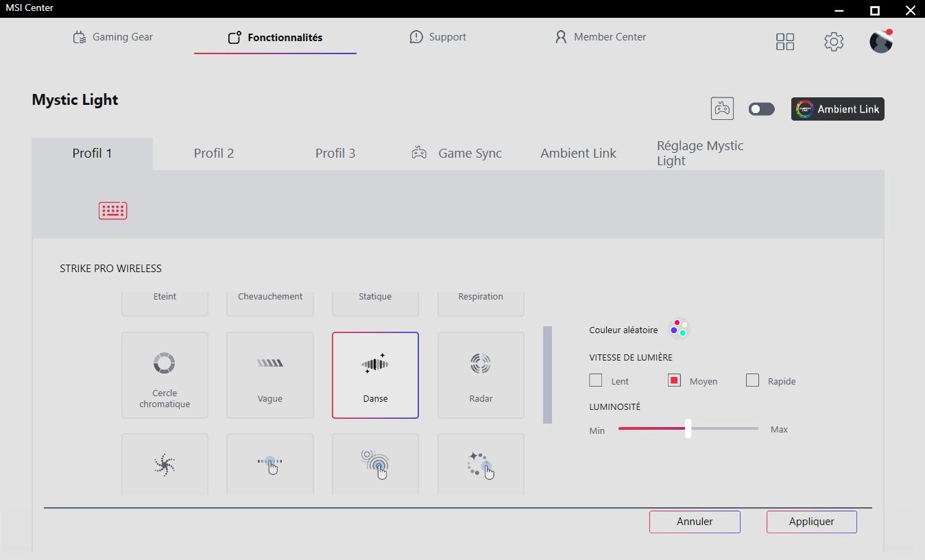Switch to the Profil 2 tab
Screen dimensions: 925x560
click(214, 154)
